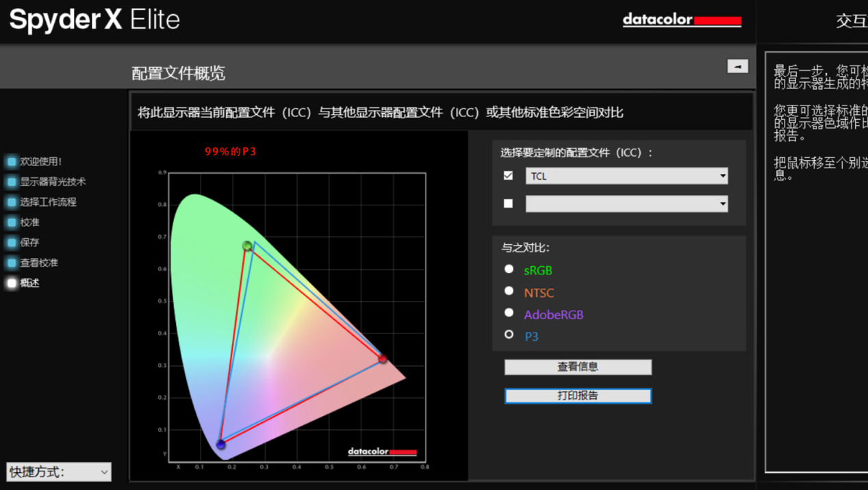Click the collapse panel arrow icon
Viewport: 868px width, 490px height.
(x=737, y=66)
